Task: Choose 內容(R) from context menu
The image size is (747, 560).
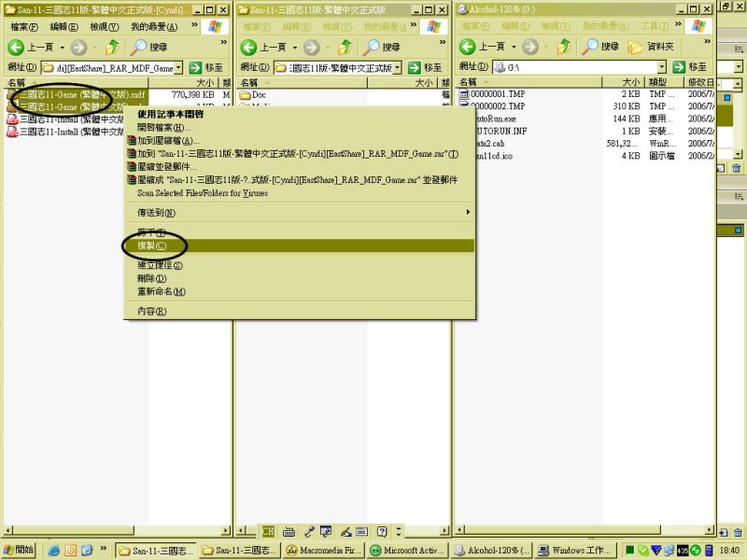Action: [x=299, y=311]
